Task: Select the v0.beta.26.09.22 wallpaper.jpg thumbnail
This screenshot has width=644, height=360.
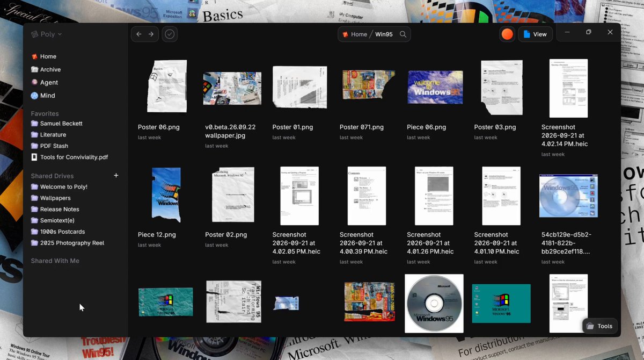Action: tap(232, 88)
